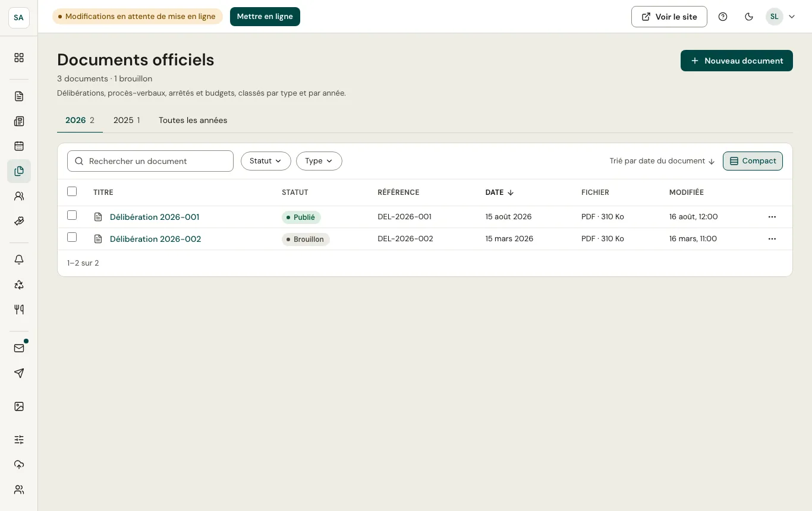Open the recycling icon in sidebar

tap(19, 285)
